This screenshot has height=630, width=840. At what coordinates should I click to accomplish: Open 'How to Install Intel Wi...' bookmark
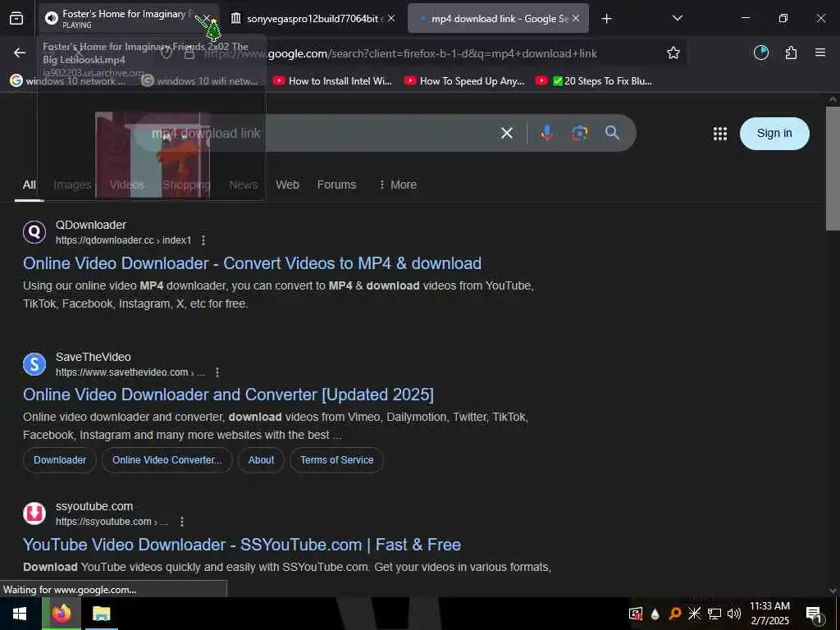pos(332,81)
